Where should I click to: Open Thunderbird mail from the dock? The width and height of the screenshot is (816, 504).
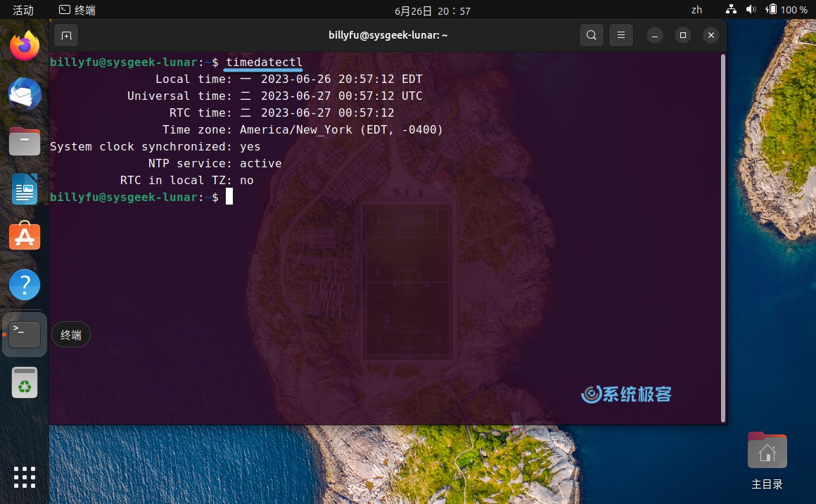pyautogui.click(x=25, y=93)
